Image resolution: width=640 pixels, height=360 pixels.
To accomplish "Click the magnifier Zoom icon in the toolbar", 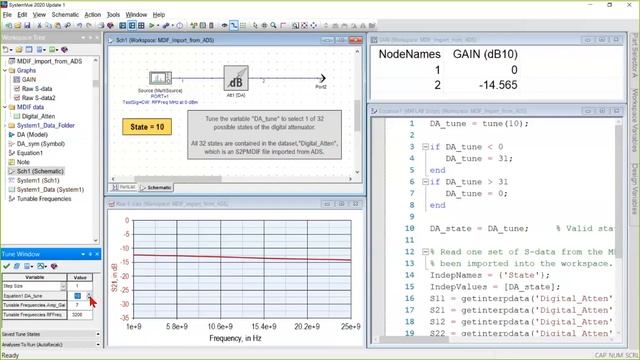I will click(x=273, y=25).
